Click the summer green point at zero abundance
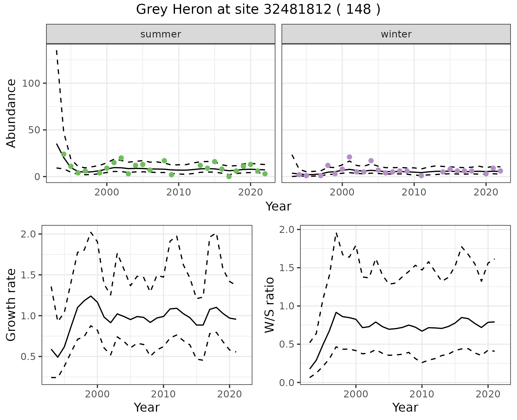Screen dimensions: 517x420 coord(229,177)
